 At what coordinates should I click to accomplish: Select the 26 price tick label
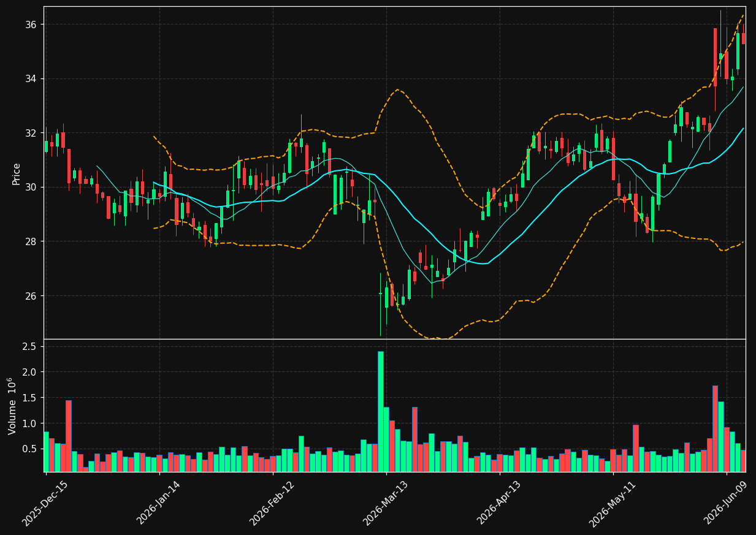tap(31, 296)
